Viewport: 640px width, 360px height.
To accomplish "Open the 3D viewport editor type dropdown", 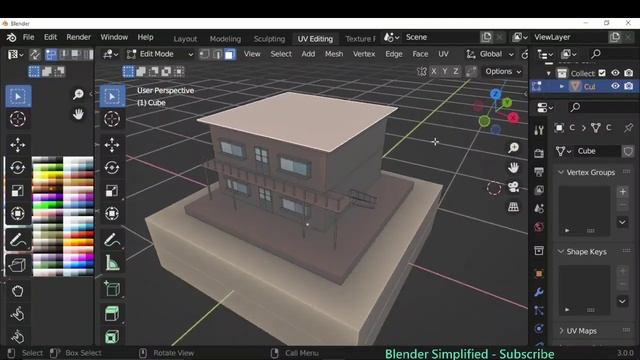I will [110, 54].
